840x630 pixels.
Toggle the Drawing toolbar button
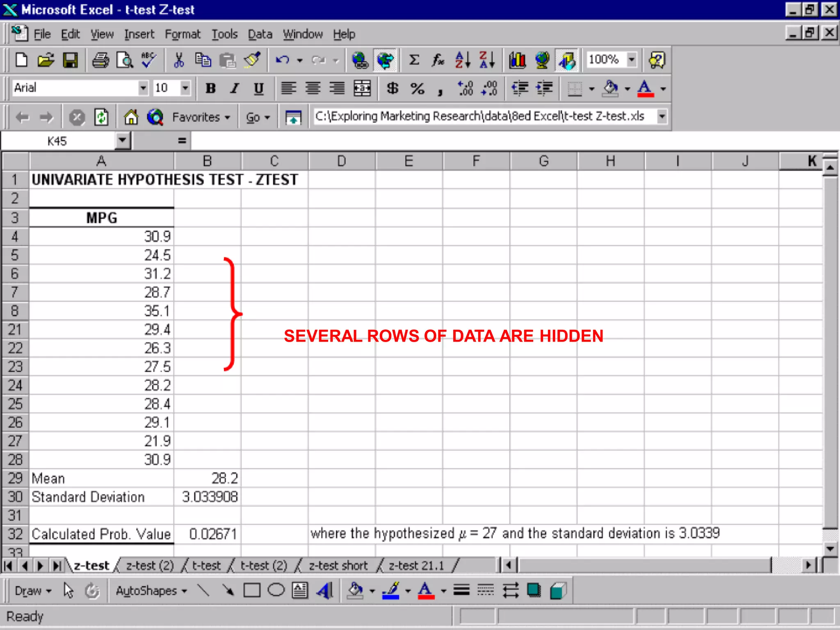(x=567, y=60)
